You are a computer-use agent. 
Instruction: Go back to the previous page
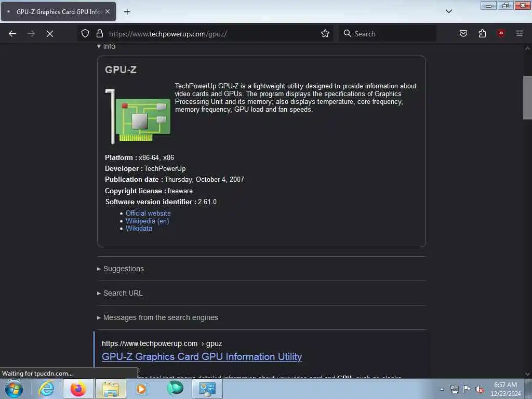tap(12, 34)
